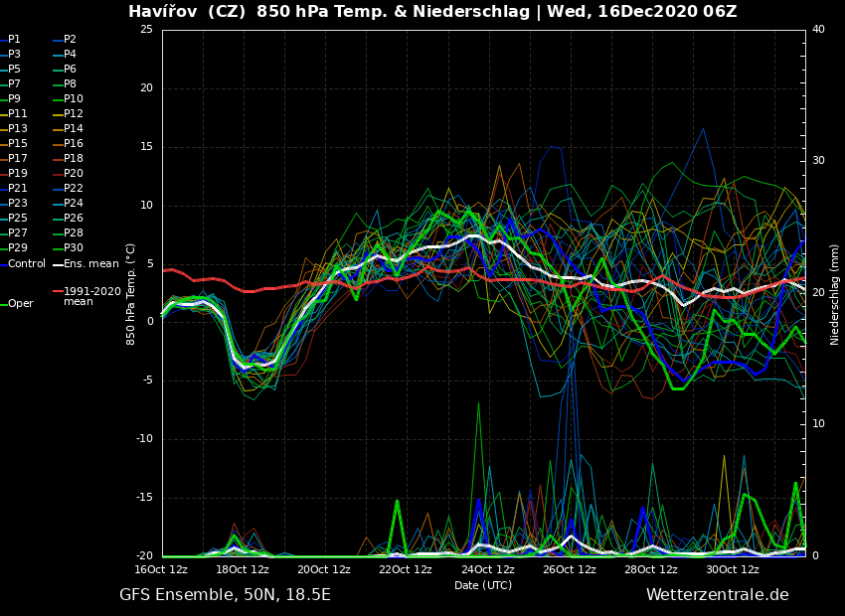845x616 pixels.
Task: Toggle the Ens. mean legend entry
Action: [91, 263]
